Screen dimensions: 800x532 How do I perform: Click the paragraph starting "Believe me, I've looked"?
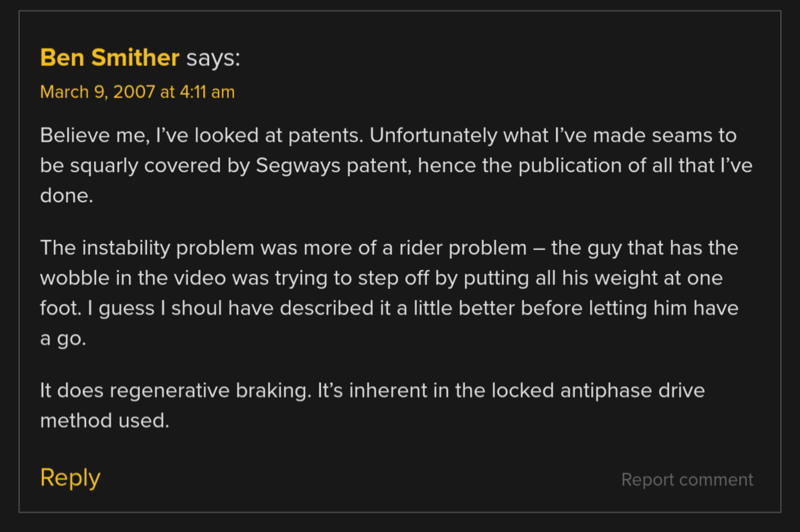coord(396,165)
